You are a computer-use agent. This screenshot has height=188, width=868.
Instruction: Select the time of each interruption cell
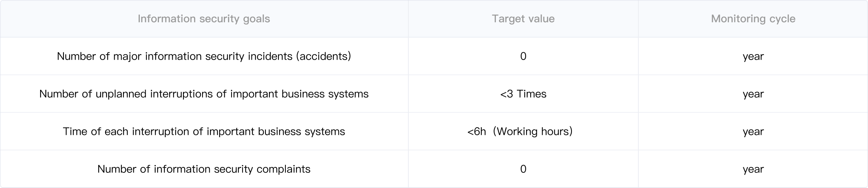pyautogui.click(x=204, y=131)
